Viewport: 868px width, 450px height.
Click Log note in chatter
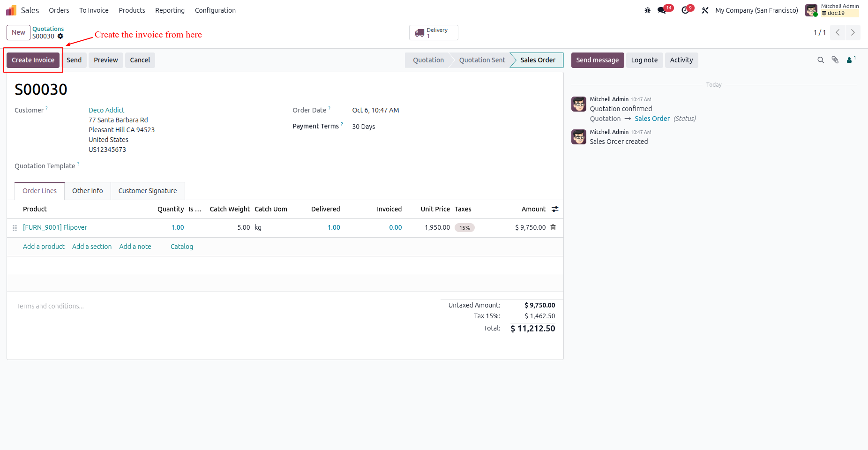[x=644, y=60]
